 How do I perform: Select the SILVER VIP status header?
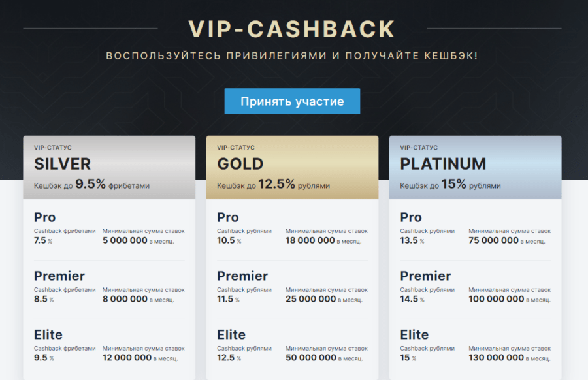point(62,163)
